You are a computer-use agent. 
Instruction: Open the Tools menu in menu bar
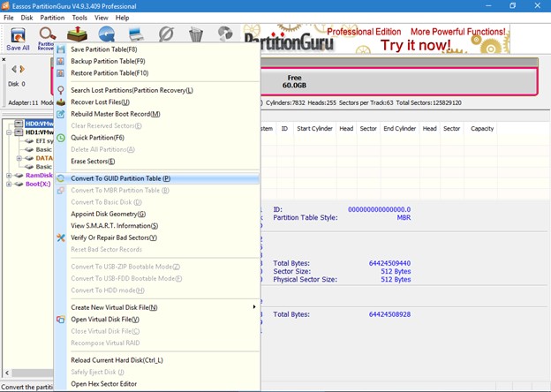tap(79, 18)
